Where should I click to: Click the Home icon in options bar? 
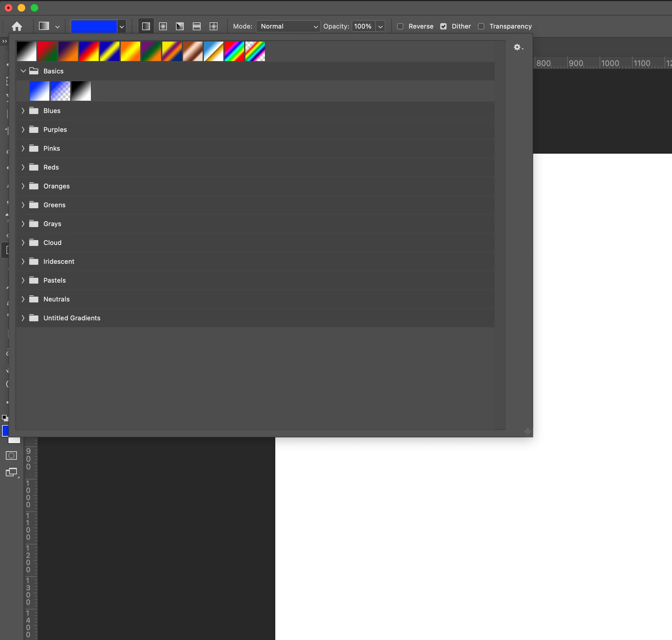[17, 26]
